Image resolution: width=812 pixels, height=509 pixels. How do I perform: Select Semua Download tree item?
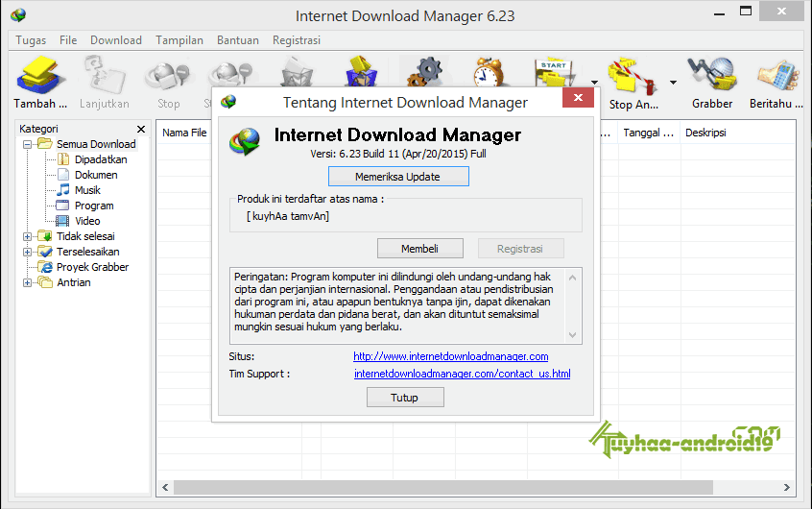click(x=96, y=144)
